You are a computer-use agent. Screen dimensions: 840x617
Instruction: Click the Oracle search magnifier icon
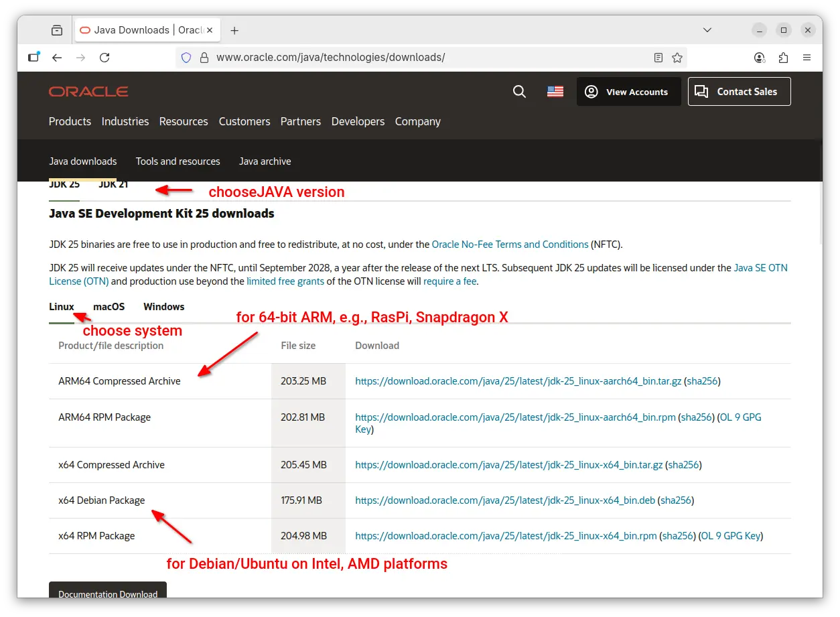pos(519,92)
